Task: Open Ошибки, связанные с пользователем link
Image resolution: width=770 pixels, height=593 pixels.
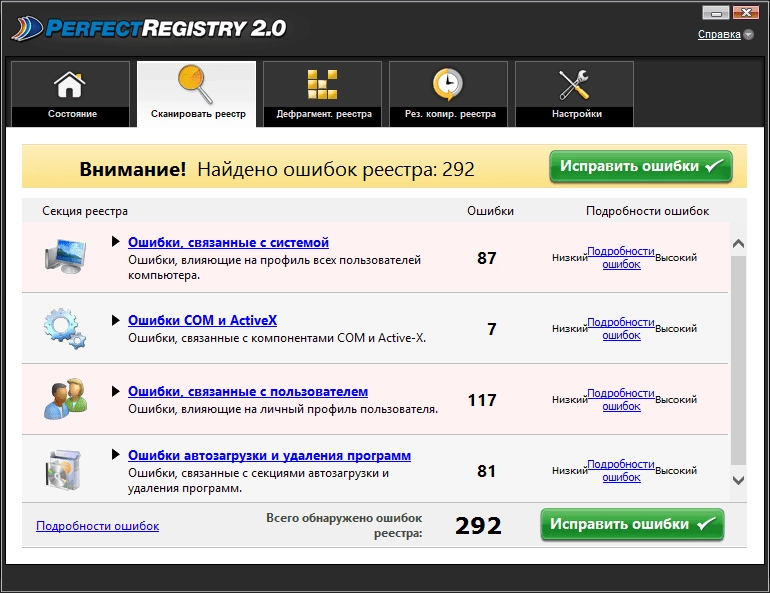Action: [248, 392]
